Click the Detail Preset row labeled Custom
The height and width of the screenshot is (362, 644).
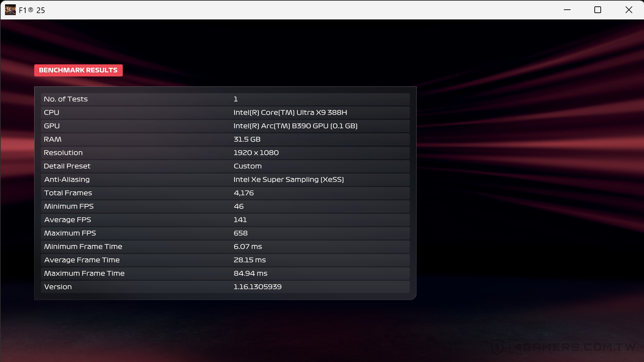225,166
